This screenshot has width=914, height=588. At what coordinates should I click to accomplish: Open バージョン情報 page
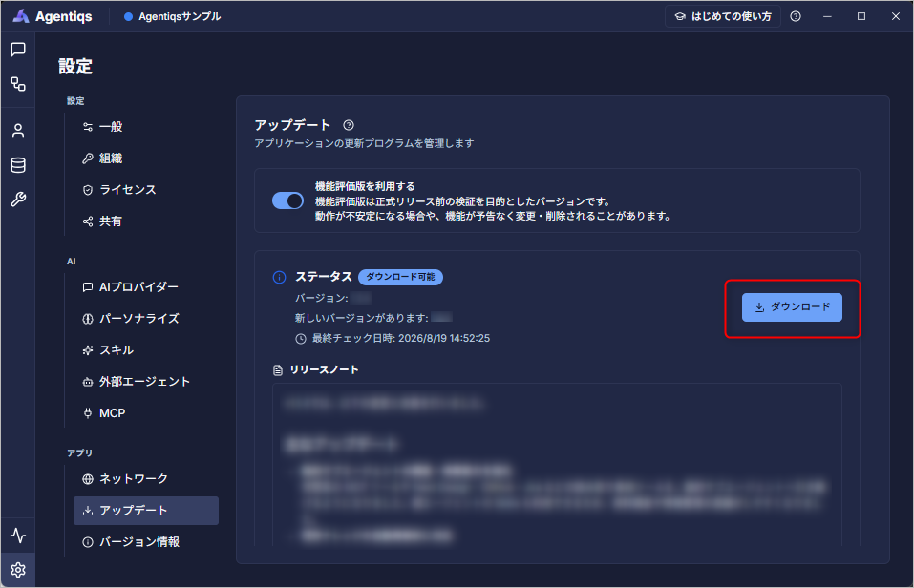146,542
